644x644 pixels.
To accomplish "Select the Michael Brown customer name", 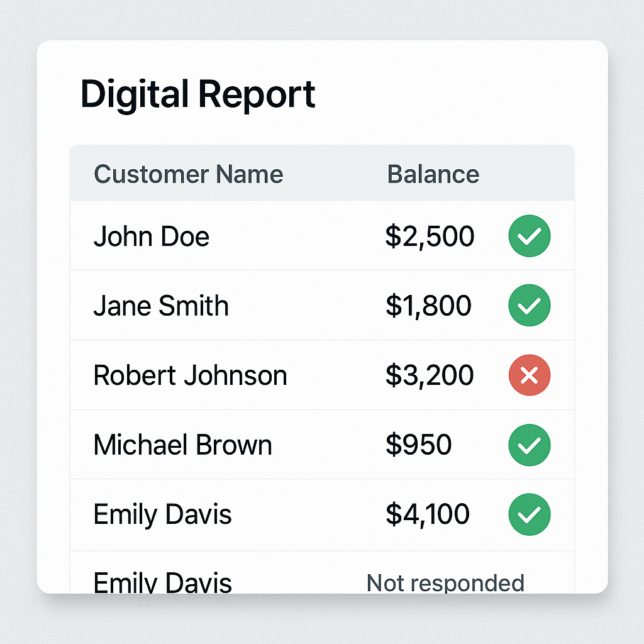I will click(183, 445).
